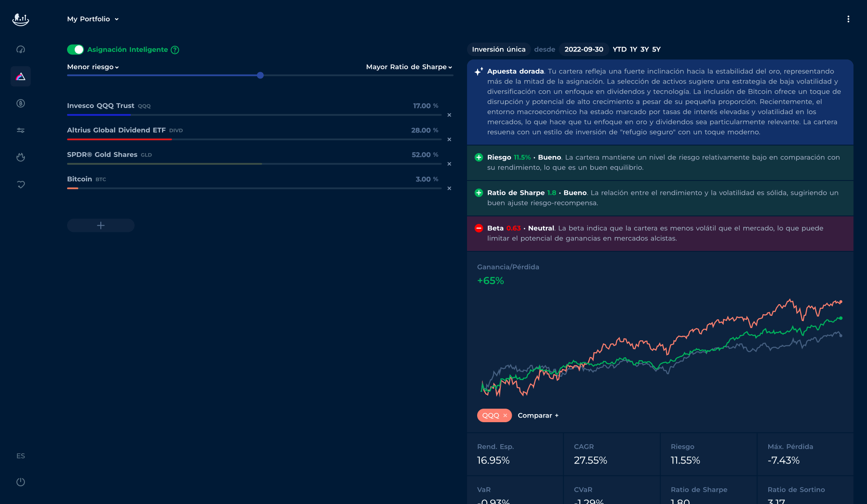Click the 3.00 % value for BTC
The height and width of the screenshot is (504, 867).
point(427,179)
